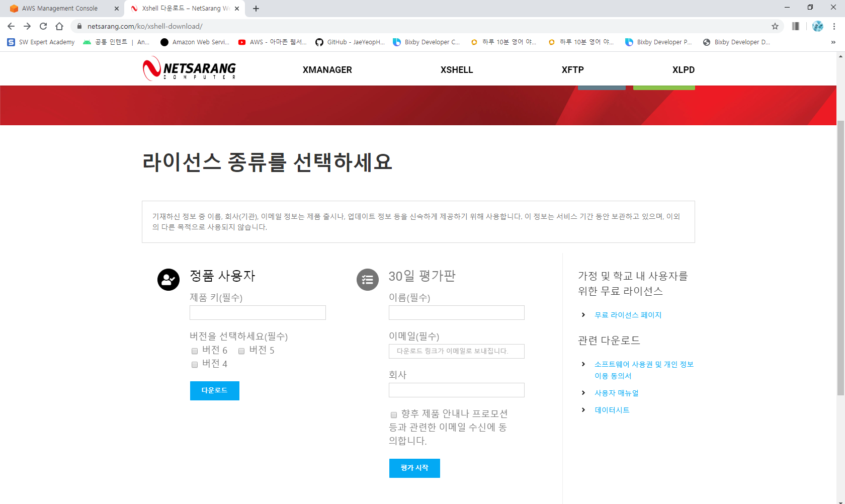Screen dimensions: 845x504
Task: Click the page vertical scrollbar thumb
Action: 840,258
